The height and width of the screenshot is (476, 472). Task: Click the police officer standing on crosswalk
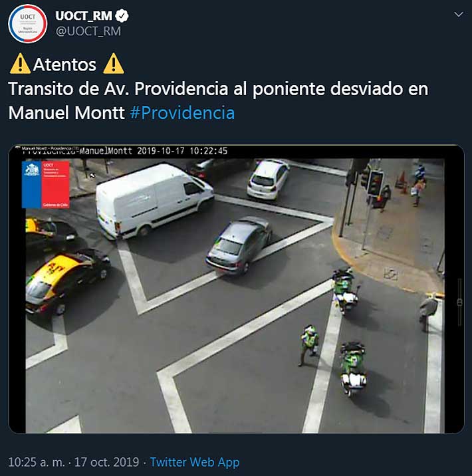308,345
